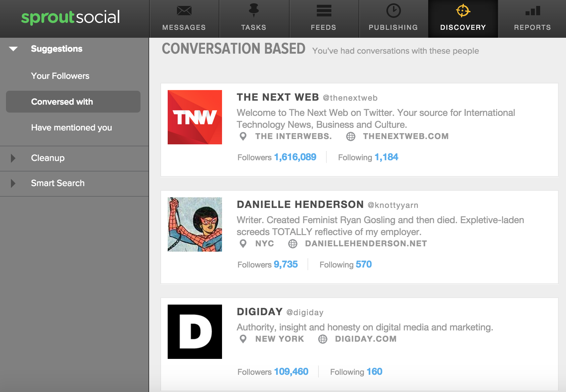The image size is (566, 392).
Task: Open the THENEXTWEB.COM website link
Action: (x=406, y=136)
